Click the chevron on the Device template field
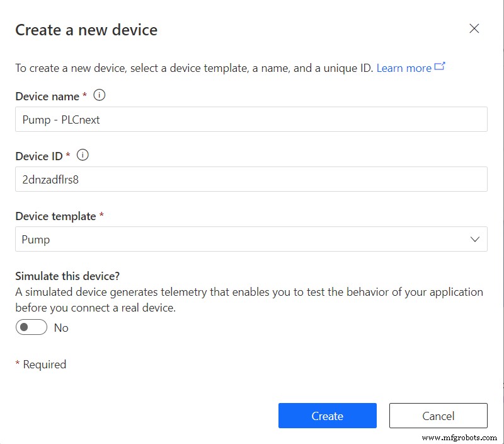This screenshot has height=444, width=504. 476,240
